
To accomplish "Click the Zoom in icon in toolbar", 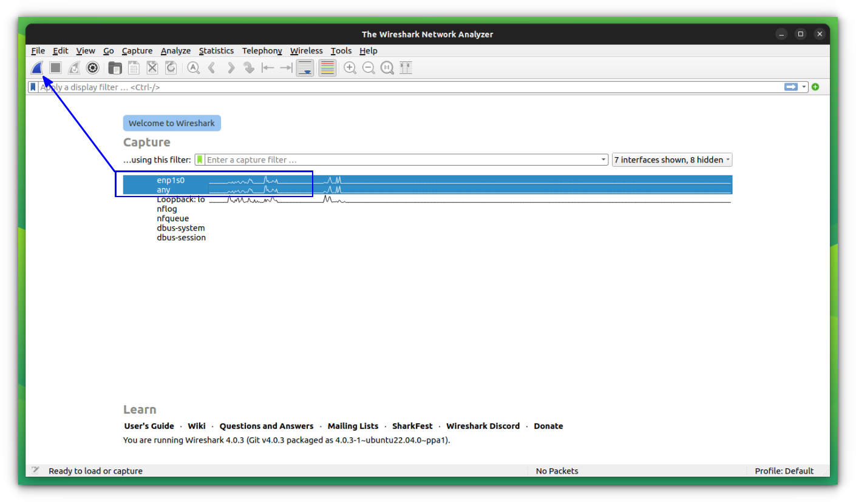I will pos(350,68).
